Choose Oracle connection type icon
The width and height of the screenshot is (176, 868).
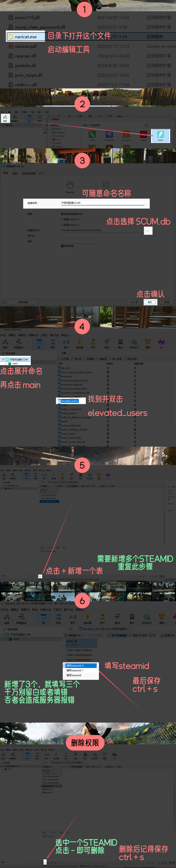coord(143,135)
